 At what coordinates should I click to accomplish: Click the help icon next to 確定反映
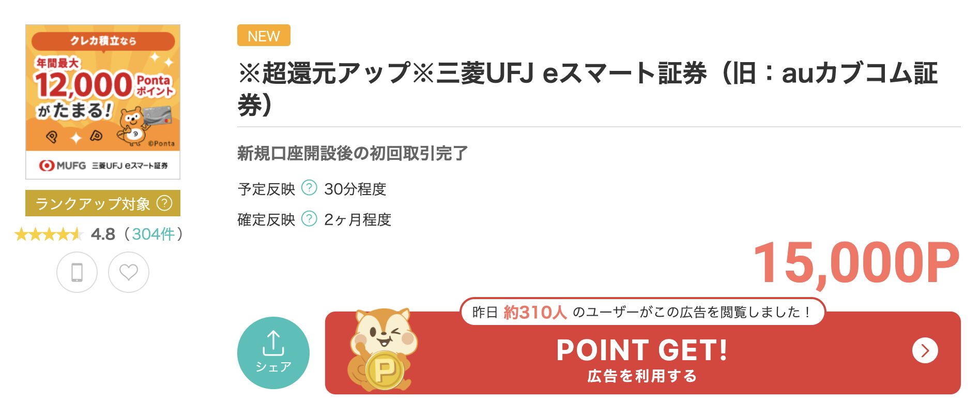click(309, 219)
